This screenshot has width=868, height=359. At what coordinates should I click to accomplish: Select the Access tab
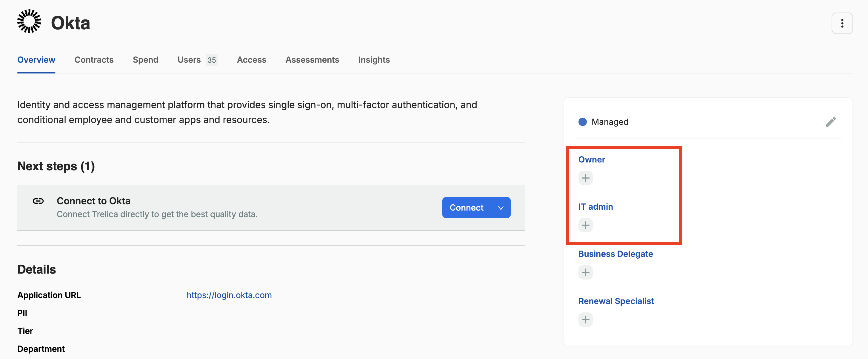coord(251,60)
